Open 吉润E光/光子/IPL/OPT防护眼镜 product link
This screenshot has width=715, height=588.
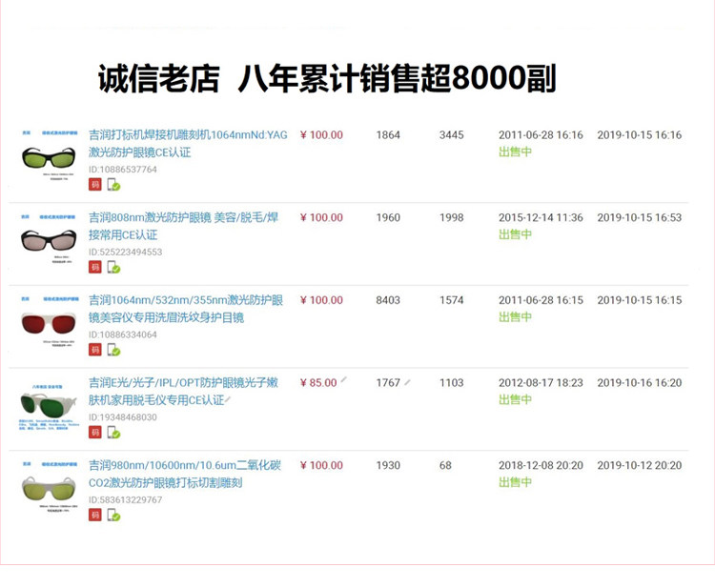[x=183, y=391]
